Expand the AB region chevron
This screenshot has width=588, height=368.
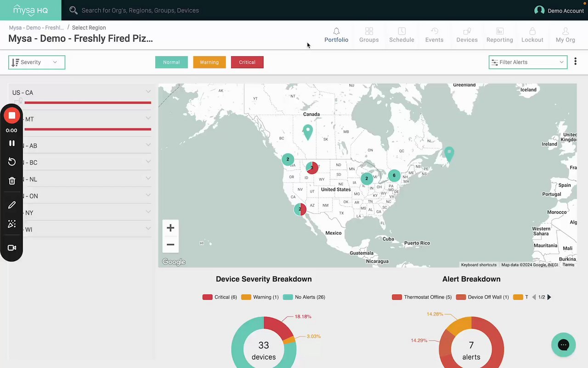click(148, 144)
